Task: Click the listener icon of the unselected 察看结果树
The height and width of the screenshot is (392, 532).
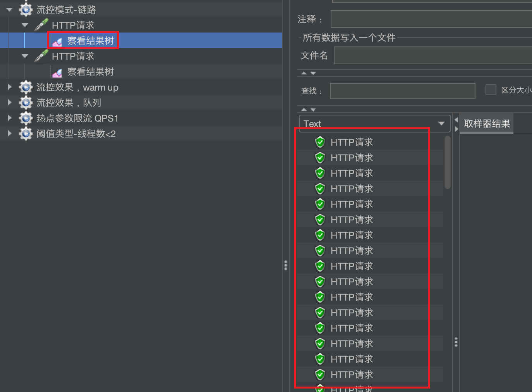Action: 57,72
